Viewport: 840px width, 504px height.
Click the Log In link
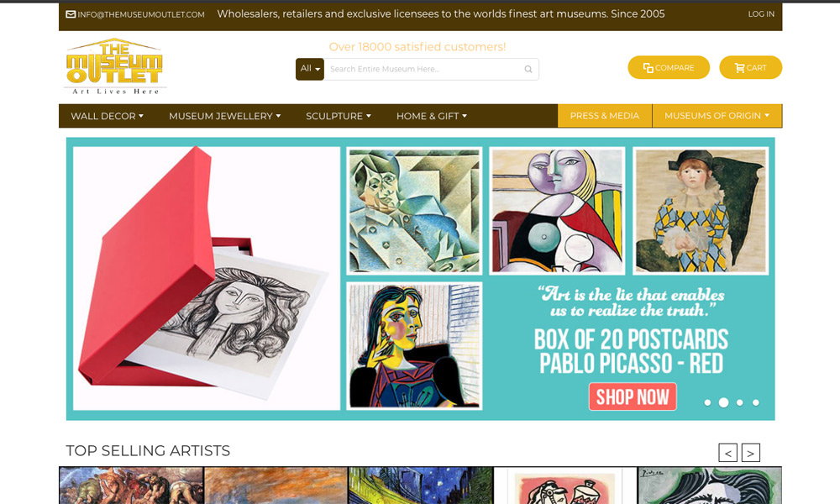click(x=761, y=14)
